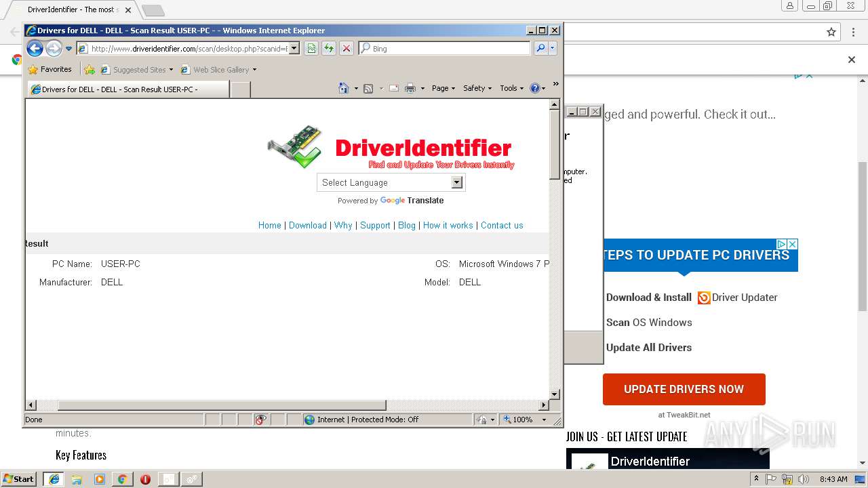
Task: Open search provider options dropdown
Action: tap(553, 48)
